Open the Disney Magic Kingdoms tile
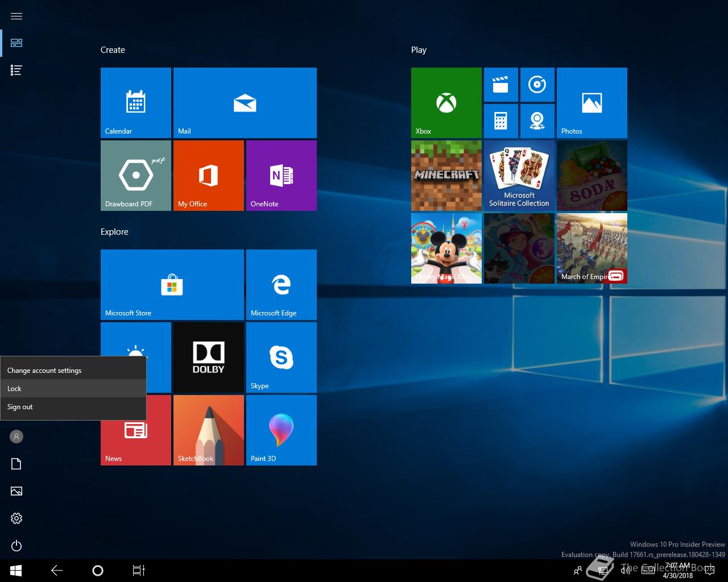This screenshot has width=728, height=582. (x=446, y=248)
